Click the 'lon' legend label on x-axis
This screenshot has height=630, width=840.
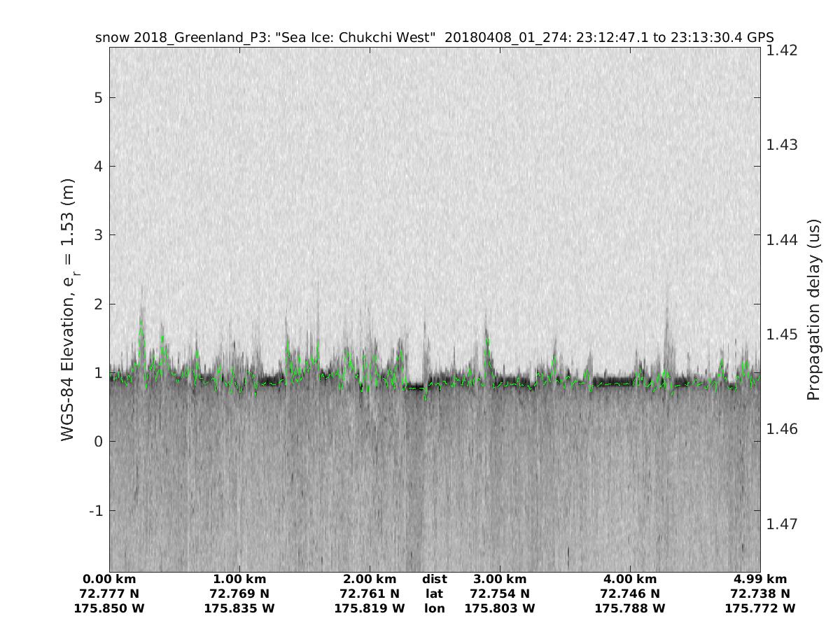(435, 608)
